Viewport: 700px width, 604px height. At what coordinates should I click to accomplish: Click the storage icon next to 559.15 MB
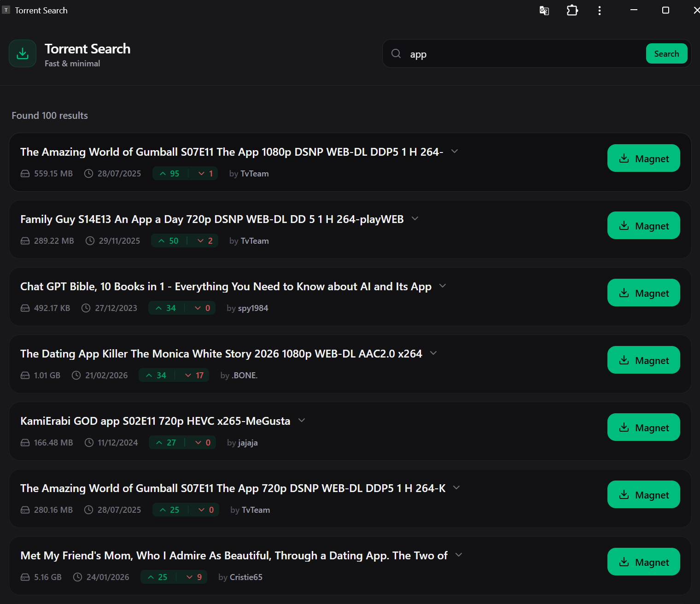click(25, 173)
